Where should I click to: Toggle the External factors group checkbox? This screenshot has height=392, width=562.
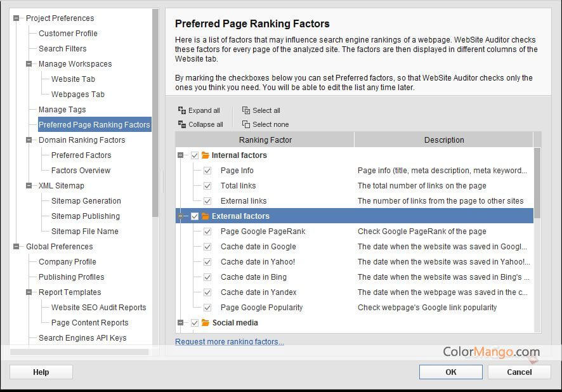pos(195,216)
